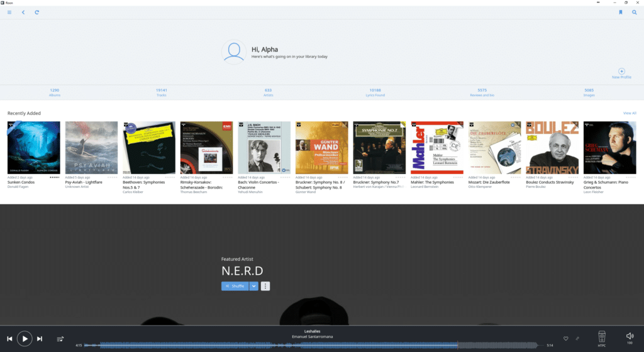Open the 633 Artists stat
Viewport: 644px width, 352px height.
[268, 92]
